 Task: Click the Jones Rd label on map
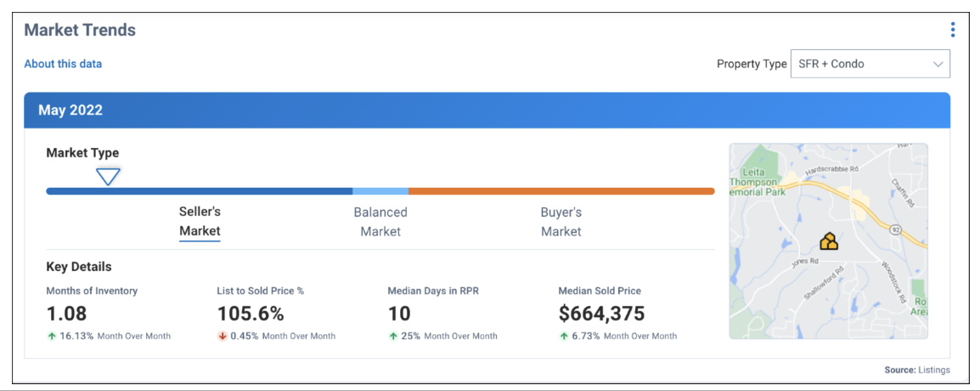pos(805,263)
